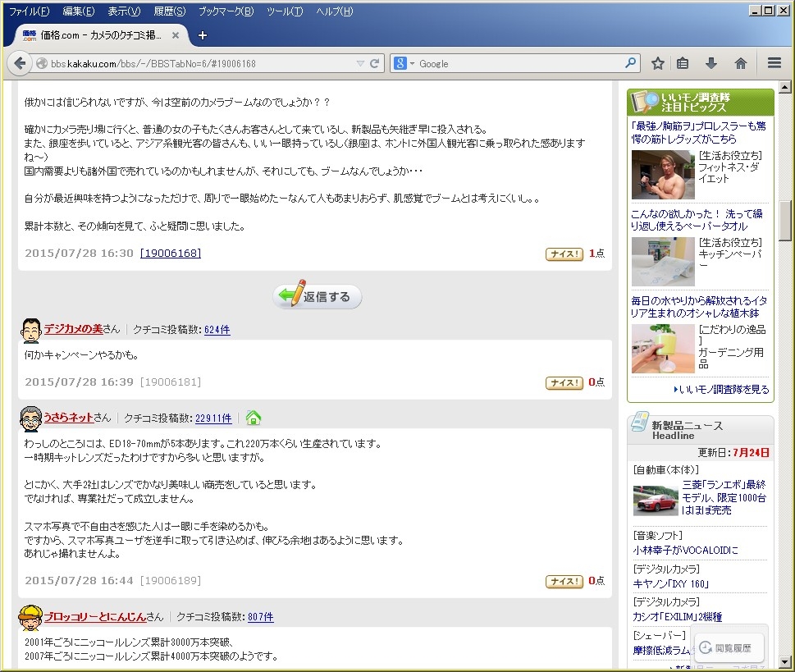Open the イタリア生まれのオシャレな植木鉢 link
This screenshot has width=795, height=672.
699,307
